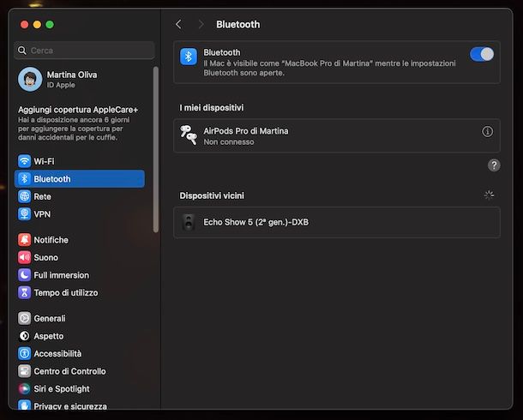Open info for AirPods Pro di Martina
Viewport: 523px width, 420px height.
coord(487,132)
